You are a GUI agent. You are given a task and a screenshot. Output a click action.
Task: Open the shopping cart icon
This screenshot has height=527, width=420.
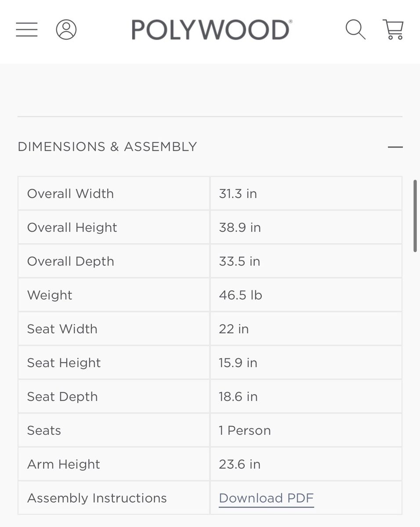tap(393, 29)
